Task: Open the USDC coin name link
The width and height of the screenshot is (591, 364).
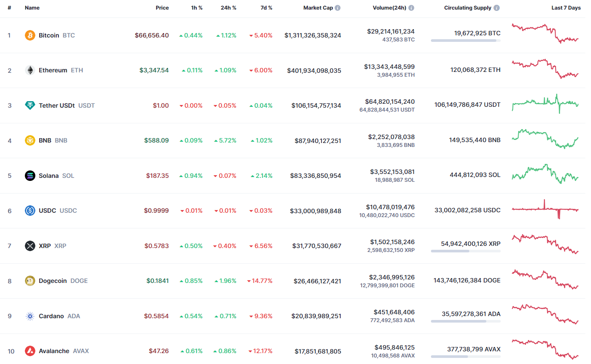Action: pos(47,211)
